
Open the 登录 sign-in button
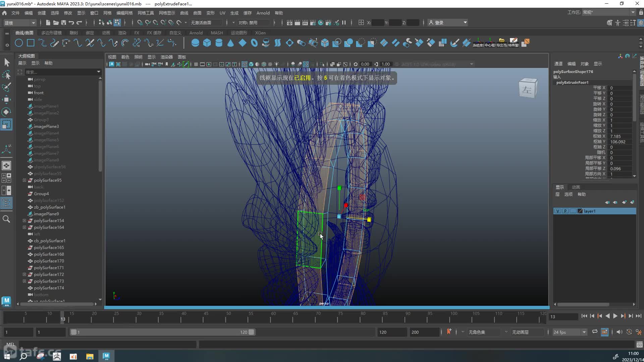(448, 22)
